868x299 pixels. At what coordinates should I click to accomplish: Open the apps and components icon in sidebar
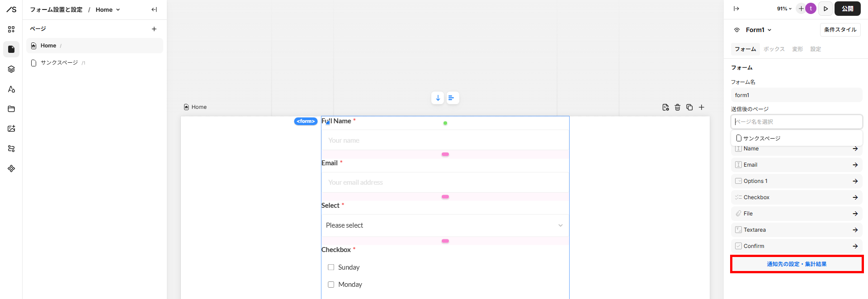click(11, 168)
